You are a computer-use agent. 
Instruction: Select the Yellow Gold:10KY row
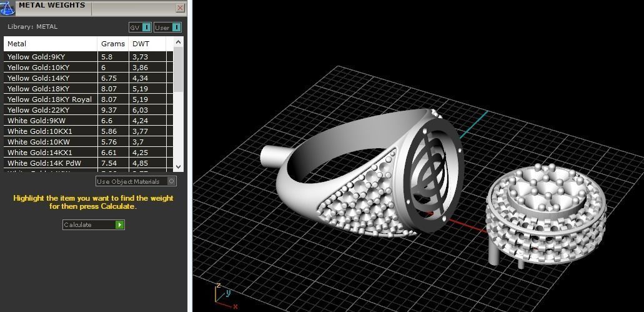[88, 68]
